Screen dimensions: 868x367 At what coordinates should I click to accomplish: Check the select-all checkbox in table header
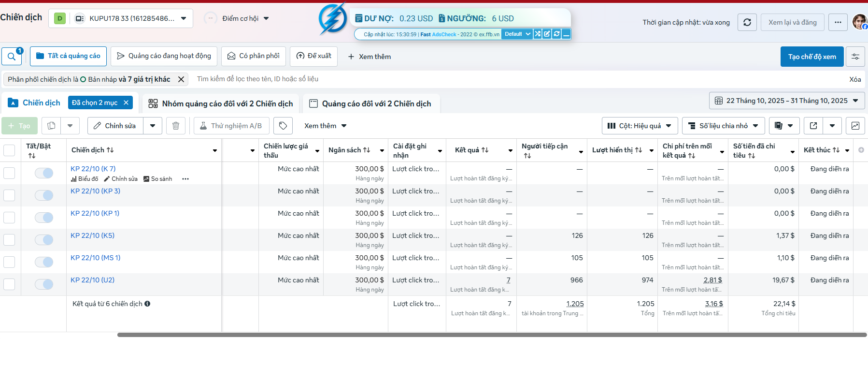(9, 150)
